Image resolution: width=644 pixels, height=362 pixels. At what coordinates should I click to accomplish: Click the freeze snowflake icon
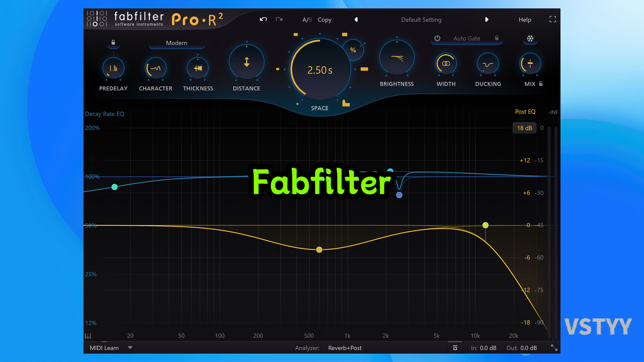pos(530,39)
